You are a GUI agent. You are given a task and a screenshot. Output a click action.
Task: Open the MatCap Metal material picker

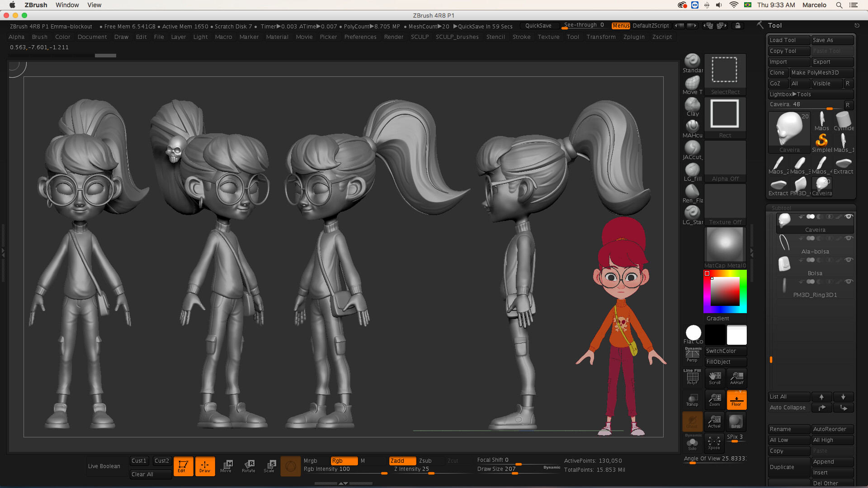725,243
